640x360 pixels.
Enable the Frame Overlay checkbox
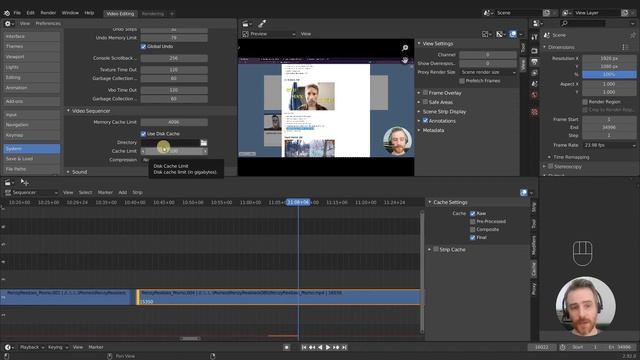[425, 93]
